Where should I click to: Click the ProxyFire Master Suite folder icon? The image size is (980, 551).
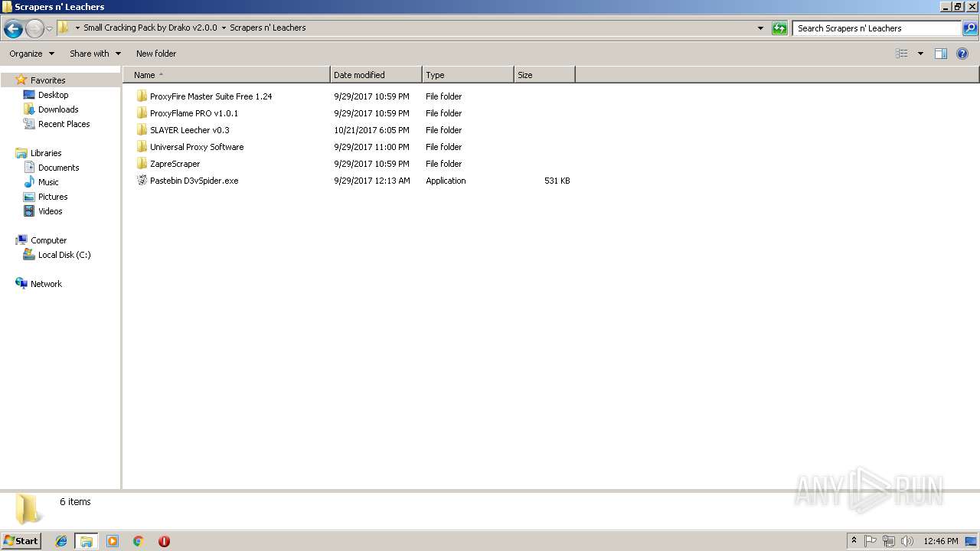[x=142, y=96]
